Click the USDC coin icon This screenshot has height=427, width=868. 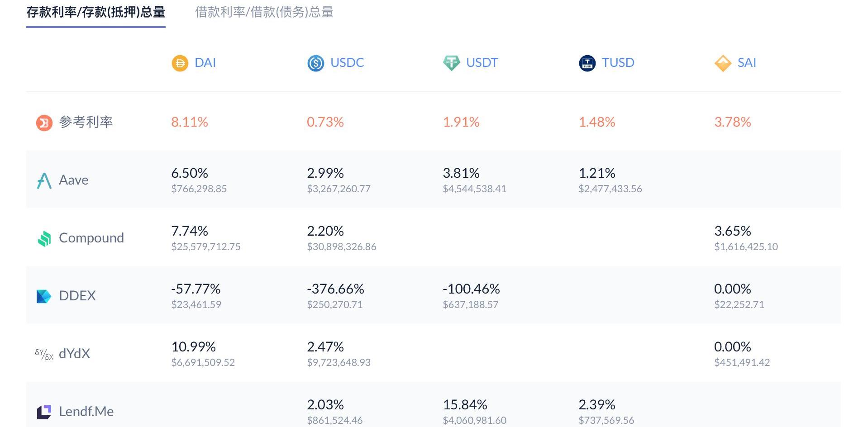click(315, 63)
